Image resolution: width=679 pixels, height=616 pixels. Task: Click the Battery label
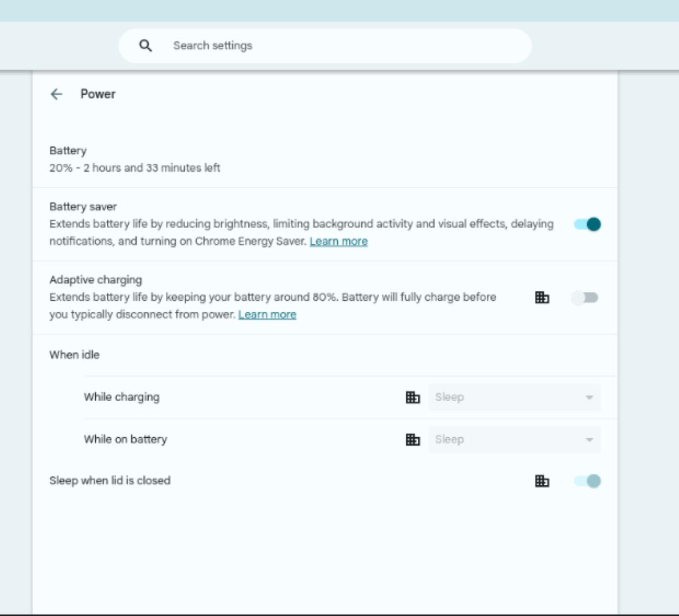[x=68, y=151]
